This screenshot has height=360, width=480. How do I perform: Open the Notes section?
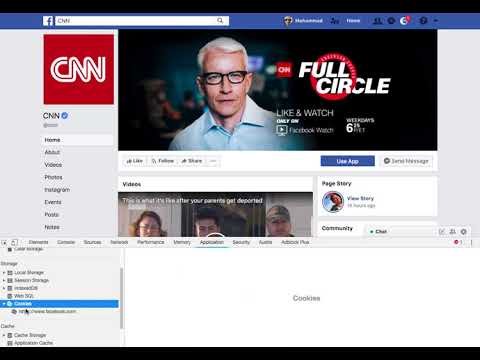(x=52, y=227)
